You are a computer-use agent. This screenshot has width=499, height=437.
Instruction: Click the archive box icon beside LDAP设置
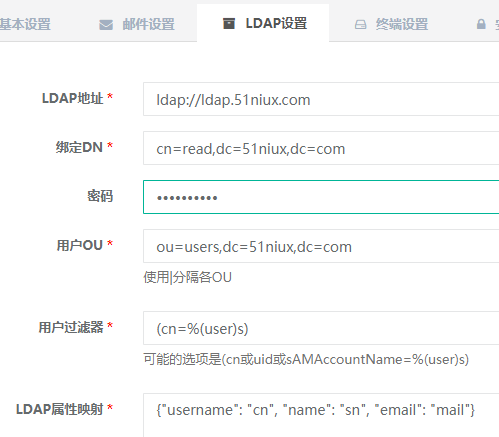pyautogui.click(x=229, y=24)
